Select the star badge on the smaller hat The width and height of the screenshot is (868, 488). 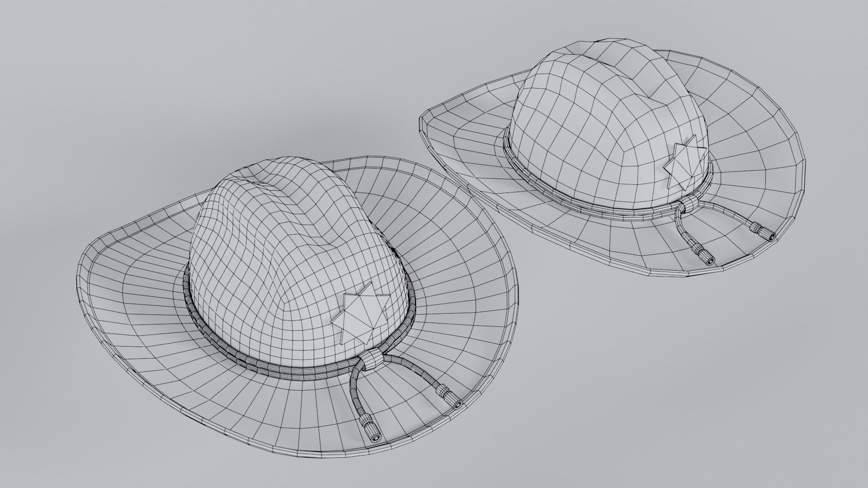pos(685,162)
